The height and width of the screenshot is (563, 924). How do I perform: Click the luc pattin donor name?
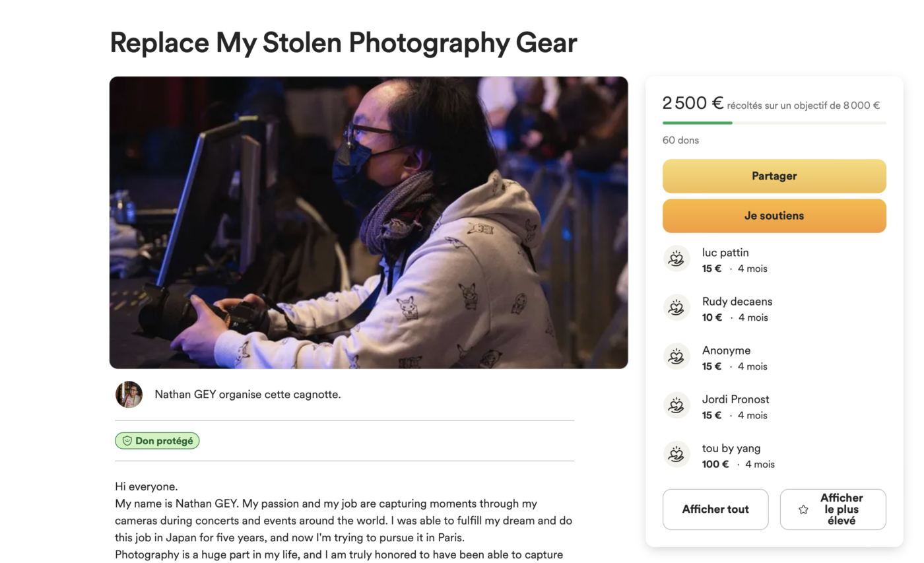point(725,252)
